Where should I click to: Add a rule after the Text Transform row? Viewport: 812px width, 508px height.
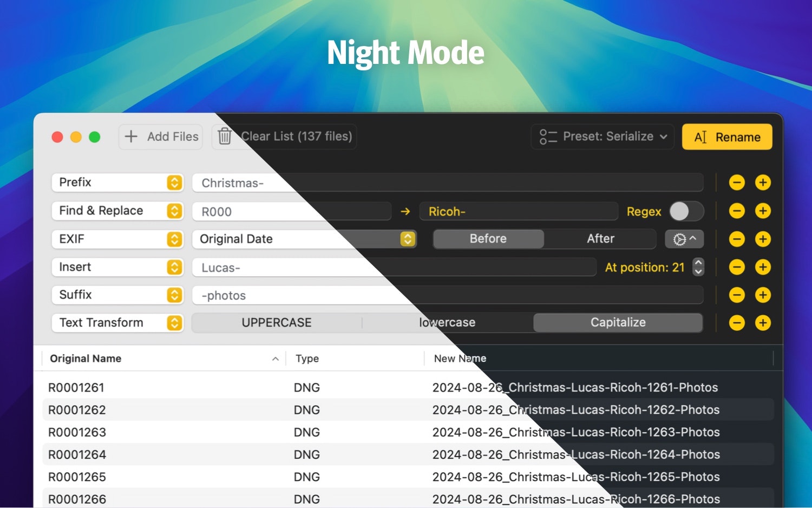point(763,323)
